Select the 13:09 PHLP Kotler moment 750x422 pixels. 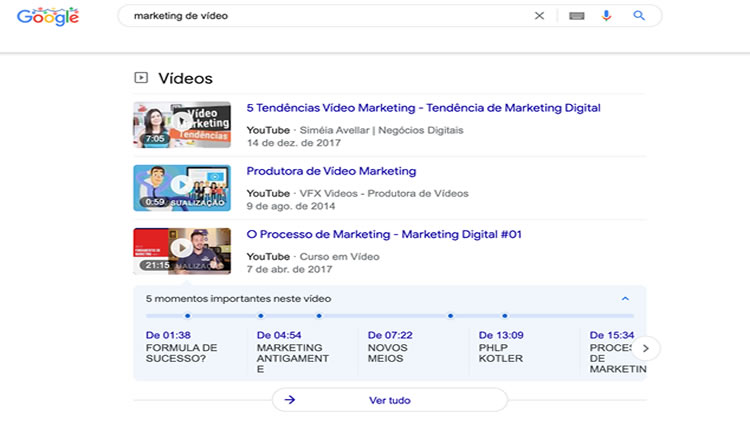point(505,346)
